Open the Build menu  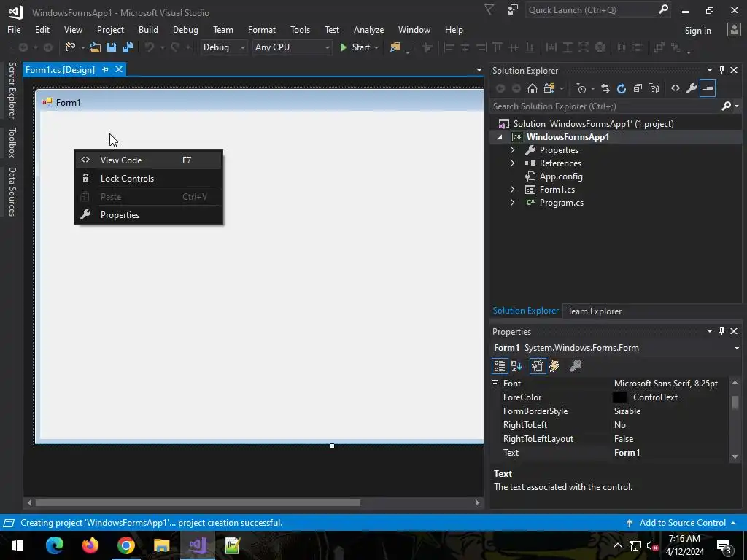pos(148,29)
